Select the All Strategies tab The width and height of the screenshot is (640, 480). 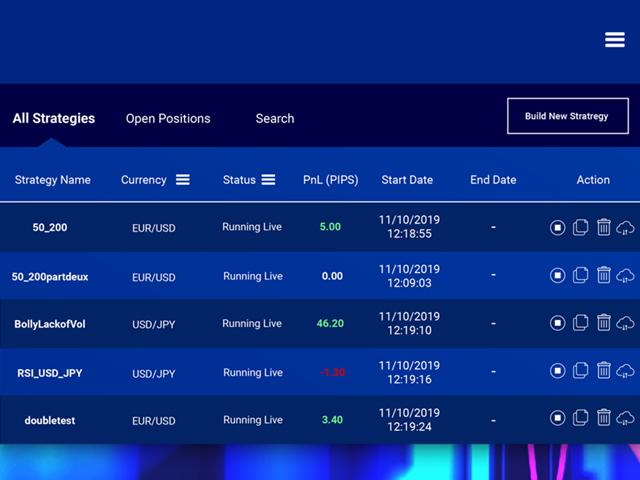tap(54, 118)
